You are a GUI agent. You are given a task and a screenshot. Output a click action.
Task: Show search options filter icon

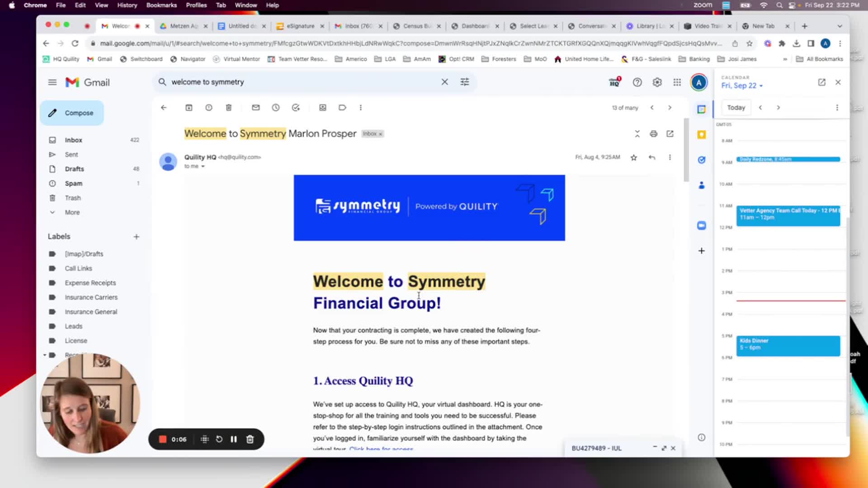tap(465, 82)
